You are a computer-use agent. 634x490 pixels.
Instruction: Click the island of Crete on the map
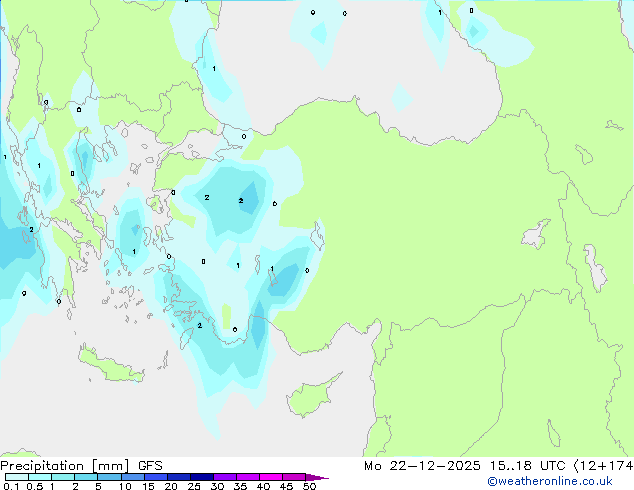point(109,365)
